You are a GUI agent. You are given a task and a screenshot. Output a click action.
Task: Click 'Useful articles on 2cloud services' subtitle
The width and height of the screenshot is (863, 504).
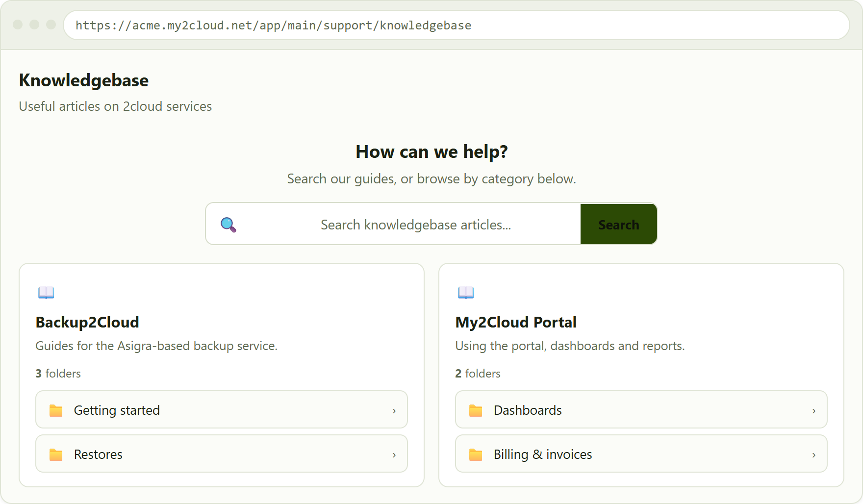115,106
